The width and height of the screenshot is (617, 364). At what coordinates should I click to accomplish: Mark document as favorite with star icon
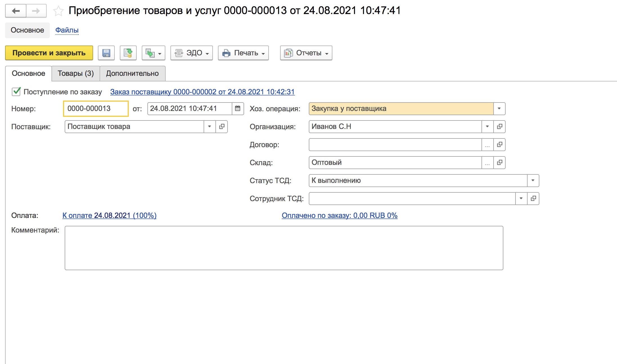(58, 11)
